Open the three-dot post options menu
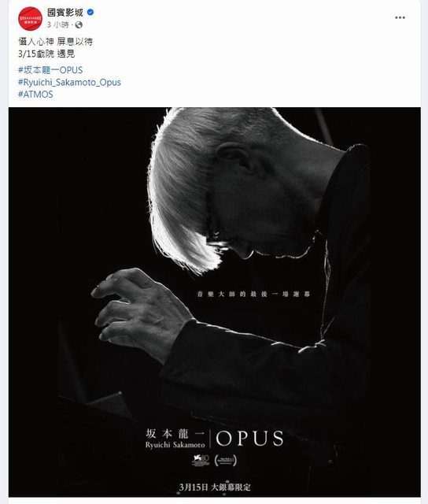Screen dimensions: 428x504 click(x=400, y=17)
